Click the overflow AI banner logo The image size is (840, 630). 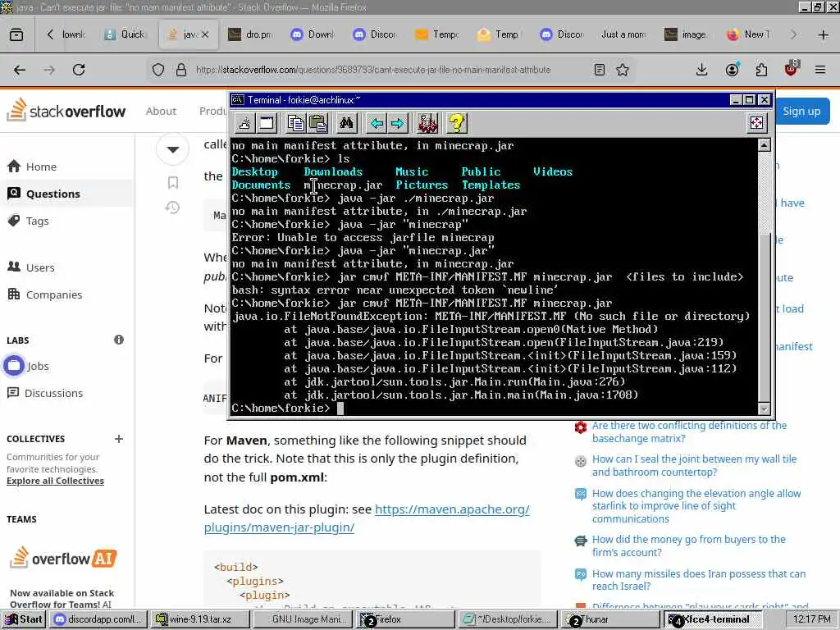tap(63, 558)
